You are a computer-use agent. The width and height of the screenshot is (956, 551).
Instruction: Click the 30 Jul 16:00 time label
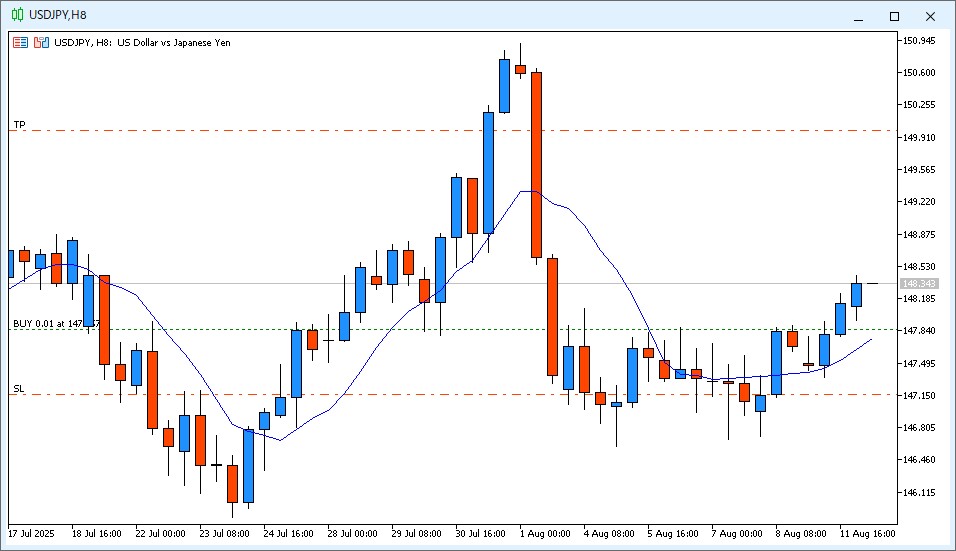click(480, 533)
